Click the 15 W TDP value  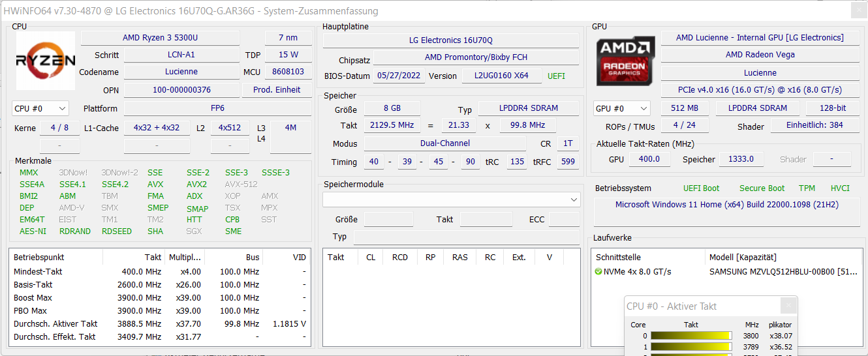click(288, 55)
